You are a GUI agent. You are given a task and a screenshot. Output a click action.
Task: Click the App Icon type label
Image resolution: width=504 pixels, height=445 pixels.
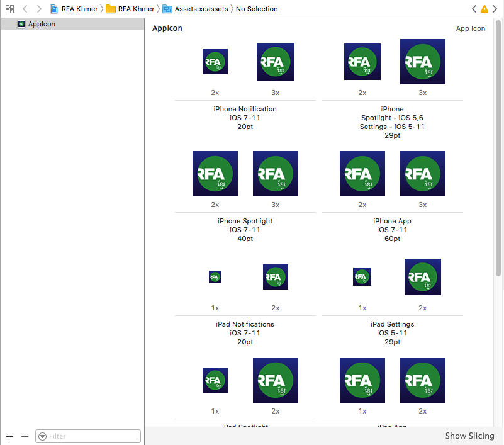[x=471, y=28]
